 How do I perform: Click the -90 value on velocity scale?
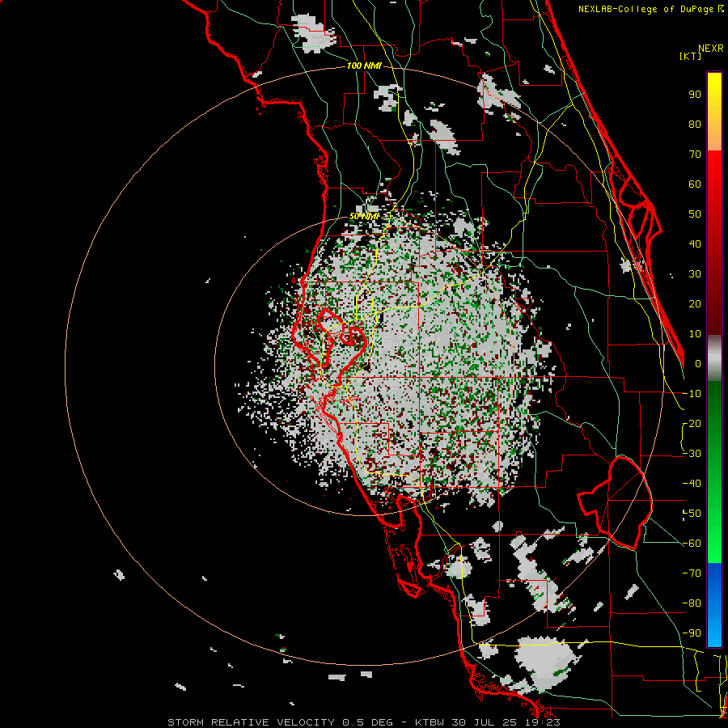pyautogui.click(x=692, y=633)
